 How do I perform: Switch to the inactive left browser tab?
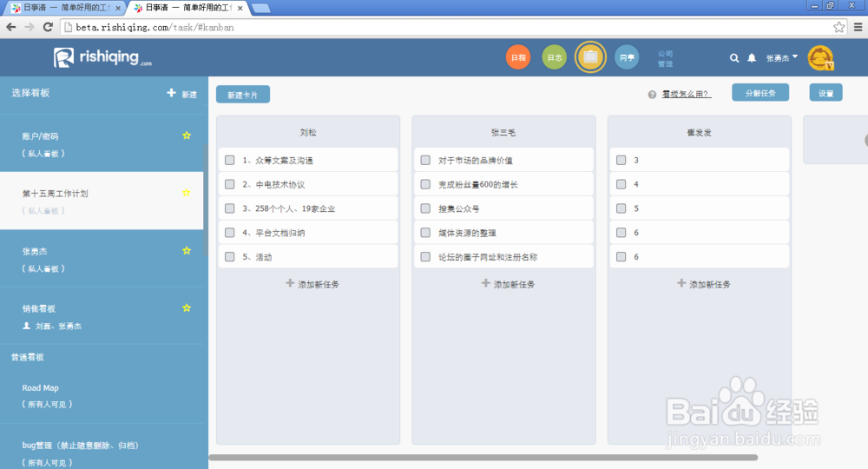pyautogui.click(x=65, y=8)
